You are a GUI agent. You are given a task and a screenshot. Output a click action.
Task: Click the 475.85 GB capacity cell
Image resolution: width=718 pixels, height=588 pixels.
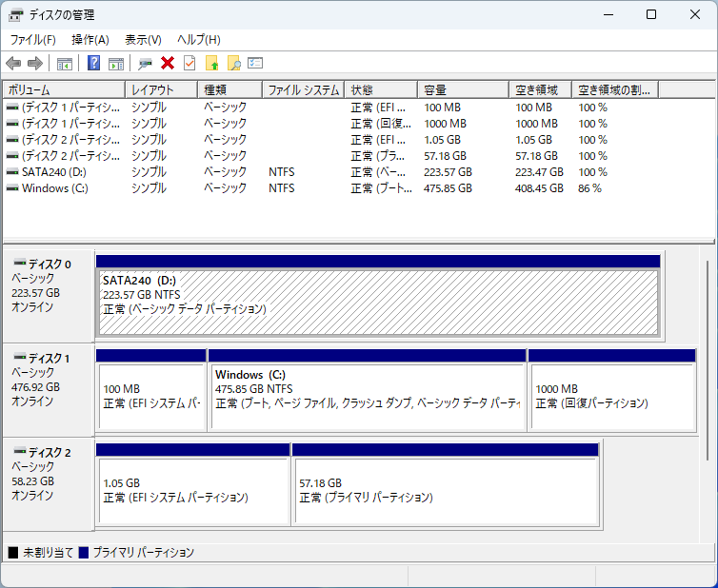point(448,188)
